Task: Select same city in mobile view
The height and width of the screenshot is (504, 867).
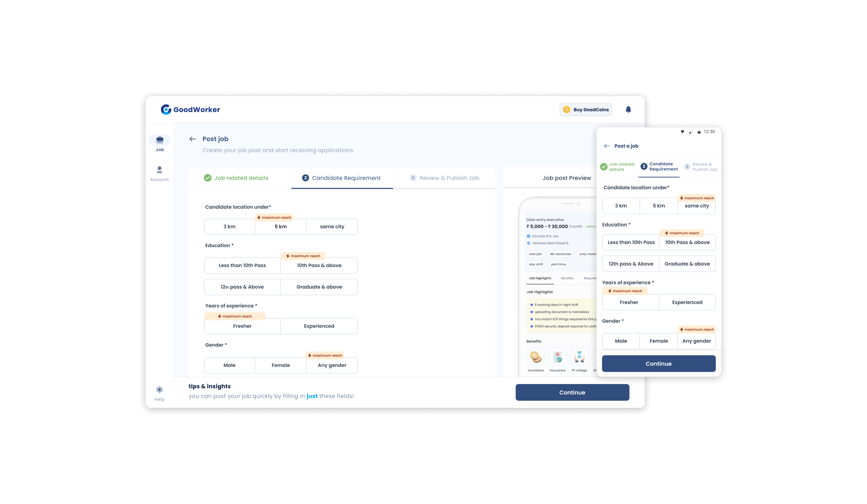Action: pos(696,206)
